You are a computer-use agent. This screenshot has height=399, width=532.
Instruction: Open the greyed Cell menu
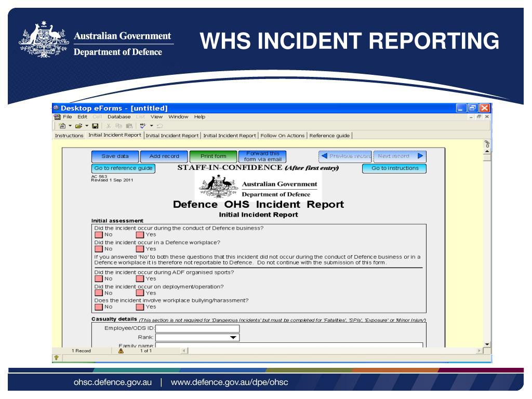(97, 117)
